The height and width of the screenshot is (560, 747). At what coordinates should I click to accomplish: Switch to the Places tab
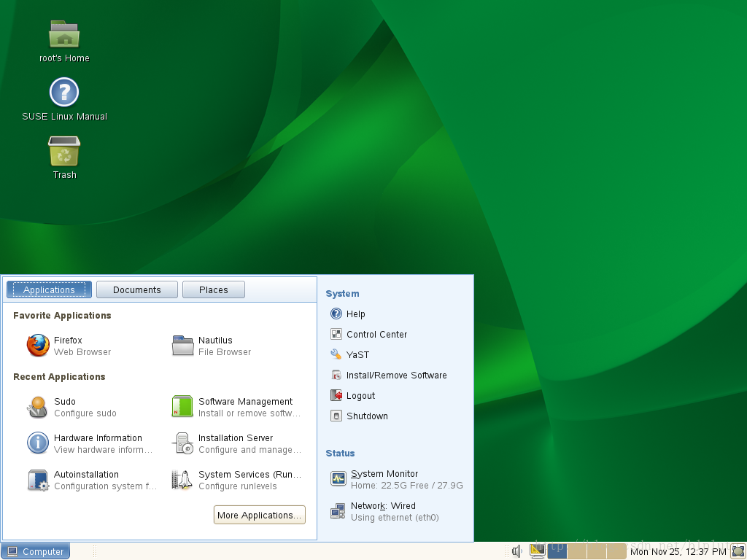(214, 289)
